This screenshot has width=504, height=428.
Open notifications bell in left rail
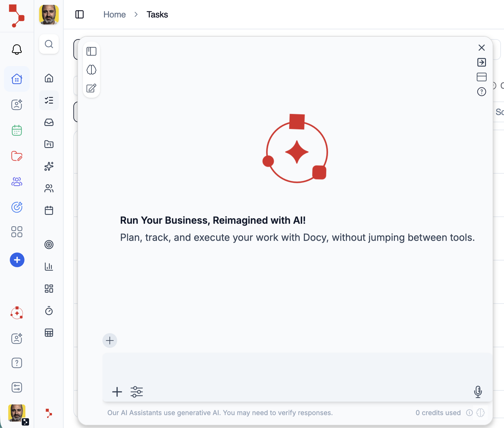click(x=17, y=50)
